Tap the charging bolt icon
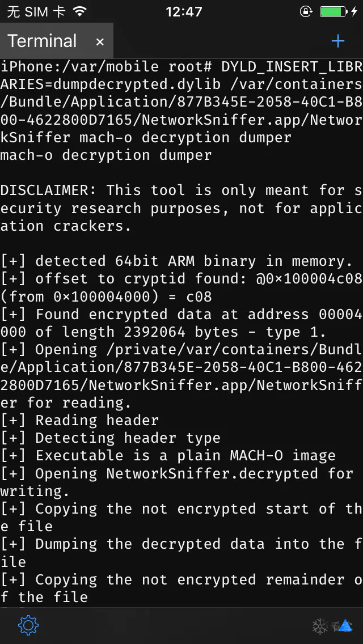Screen dimensions: 363x644 [x=354, y=11]
